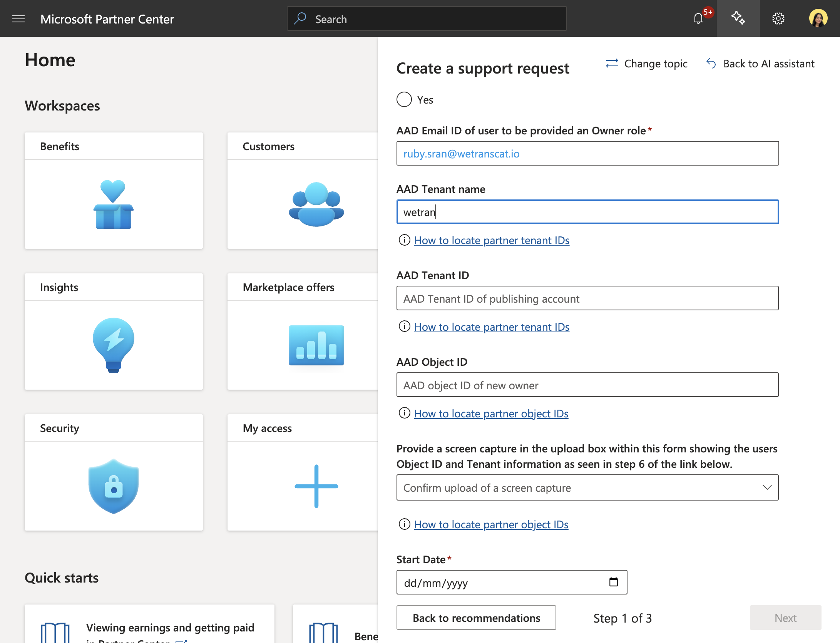Image resolution: width=840 pixels, height=643 pixels.
Task: Click the Start Date input
Action: point(512,582)
